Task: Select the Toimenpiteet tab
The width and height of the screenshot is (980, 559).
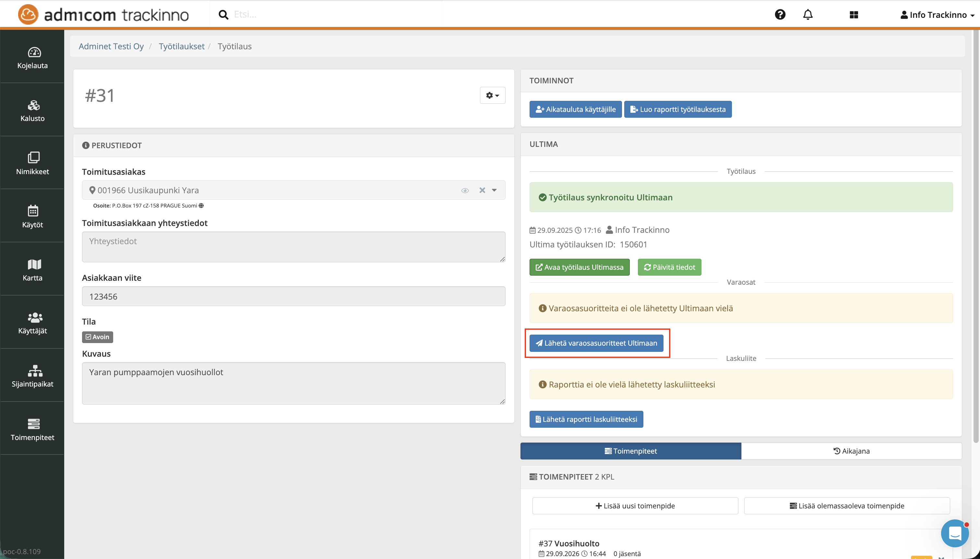Action: coord(631,451)
